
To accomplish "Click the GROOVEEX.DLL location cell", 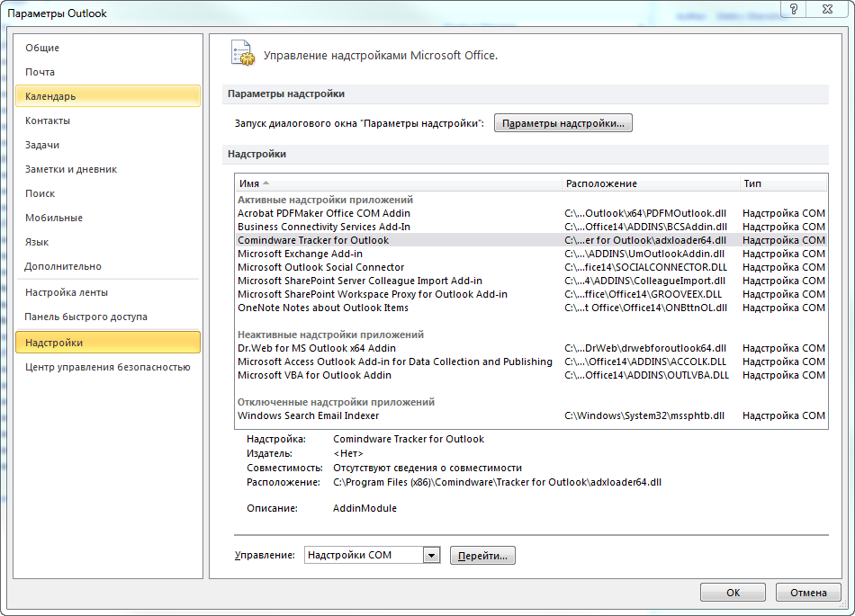I will pos(643,294).
